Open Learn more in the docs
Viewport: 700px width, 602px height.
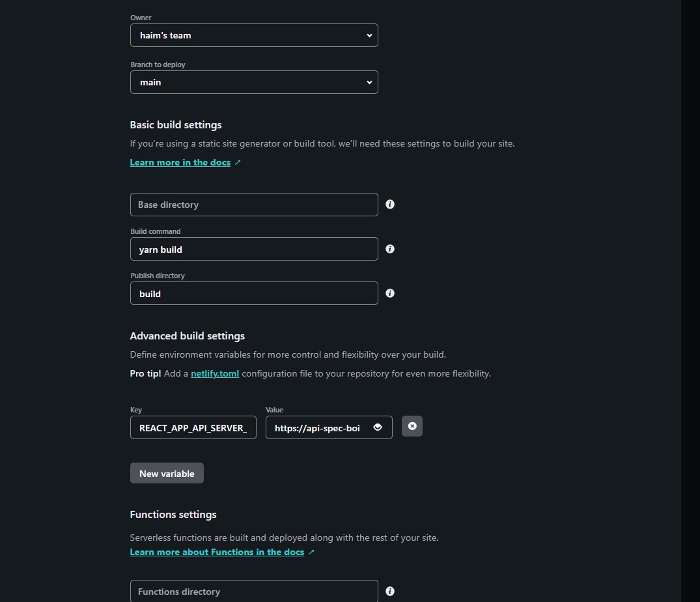180,162
